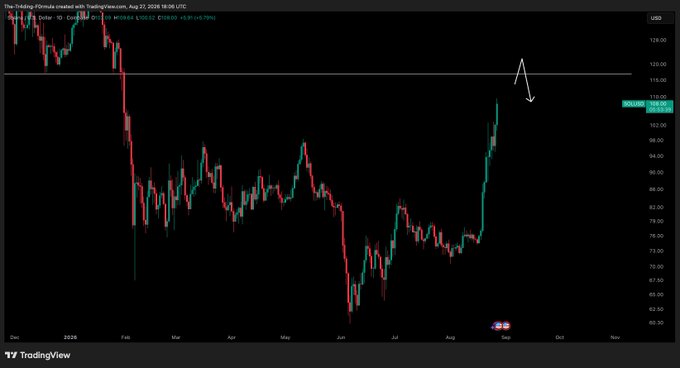Click the 115.00 price axis label

click(657, 80)
